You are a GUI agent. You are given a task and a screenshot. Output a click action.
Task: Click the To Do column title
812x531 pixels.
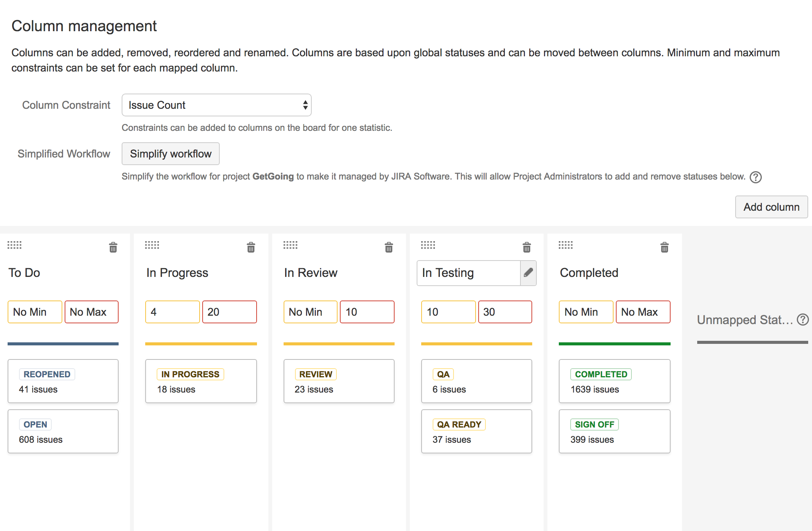24,273
